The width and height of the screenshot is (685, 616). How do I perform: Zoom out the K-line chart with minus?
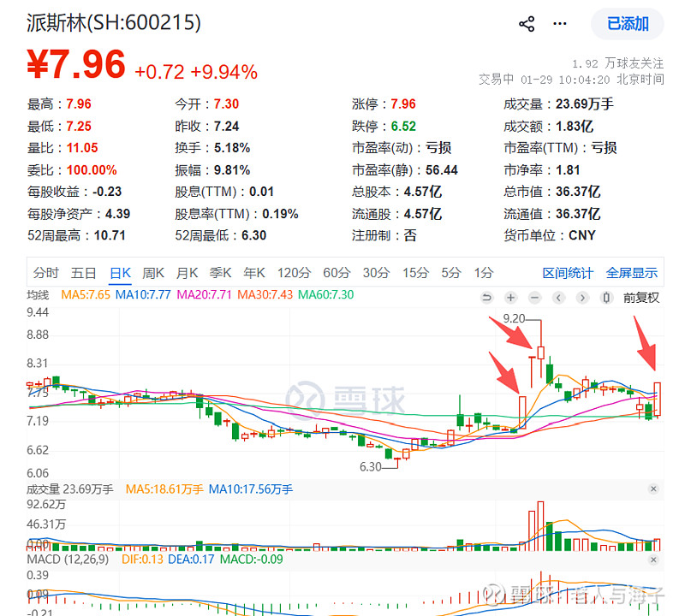pyautogui.click(x=534, y=298)
